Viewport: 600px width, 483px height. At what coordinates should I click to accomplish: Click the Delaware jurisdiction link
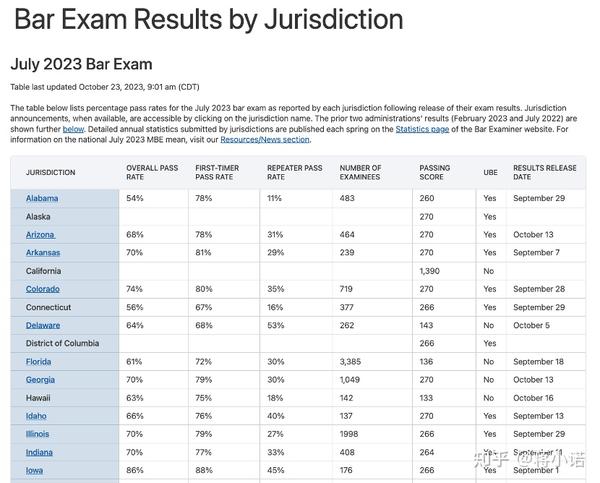coord(43,325)
